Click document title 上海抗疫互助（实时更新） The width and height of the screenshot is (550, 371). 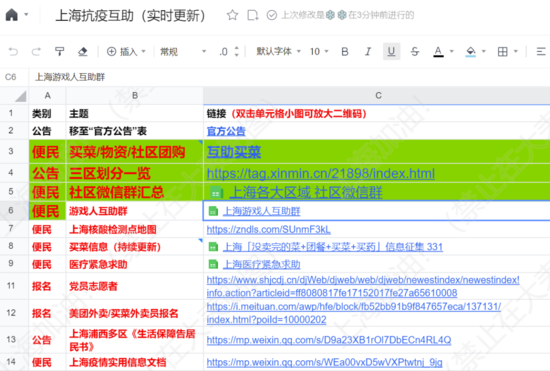[x=130, y=16]
